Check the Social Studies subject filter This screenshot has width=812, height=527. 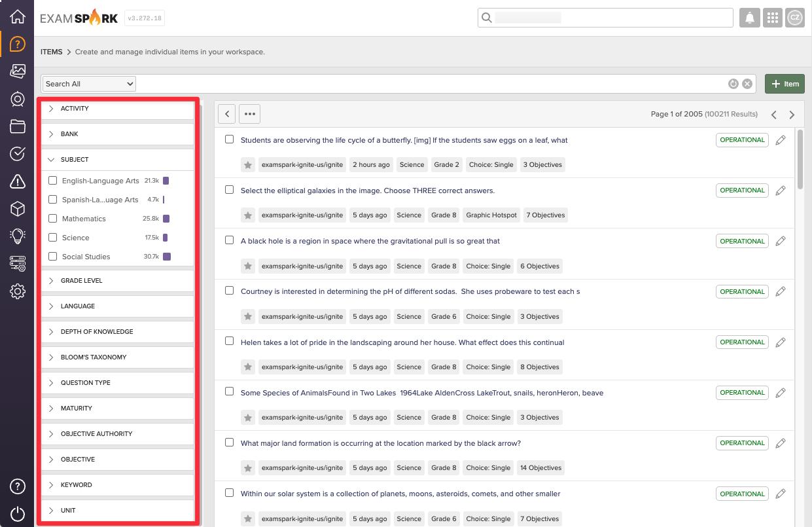pos(53,257)
